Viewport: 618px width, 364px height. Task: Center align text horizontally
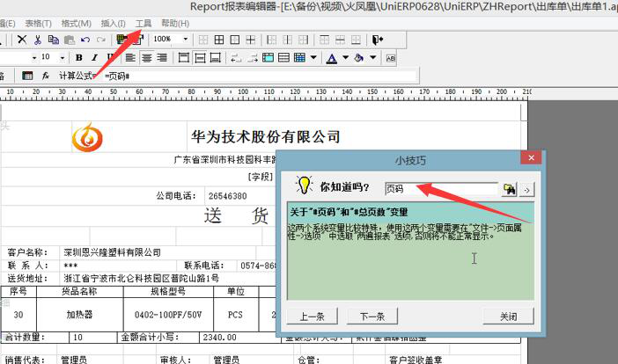pos(147,58)
